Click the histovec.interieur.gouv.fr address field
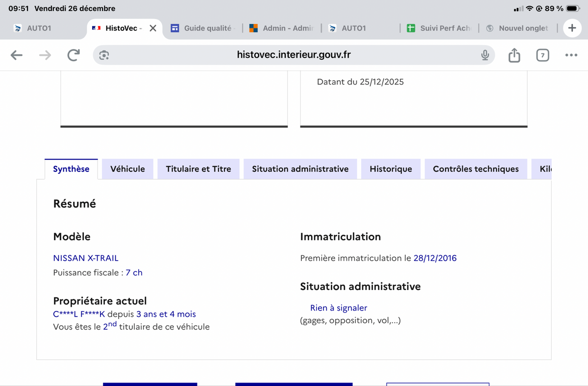The image size is (588, 386). click(x=294, y=55)
